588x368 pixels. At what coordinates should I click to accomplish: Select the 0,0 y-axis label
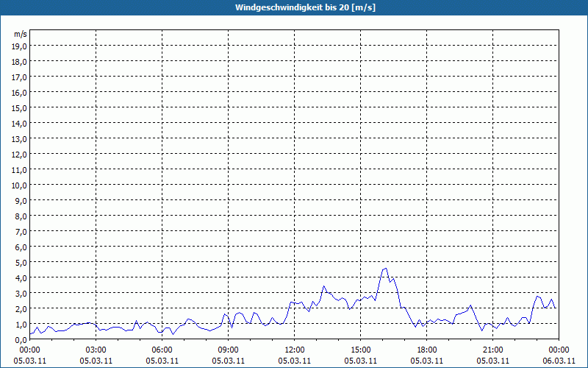(x=22, y=340)
